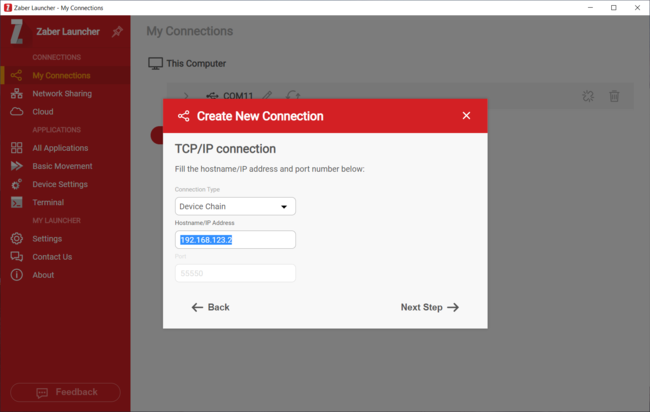The height and width of the screenshot is (412, 650).
Task: Click the Contact Us chat icon
Action: point(17,257)
